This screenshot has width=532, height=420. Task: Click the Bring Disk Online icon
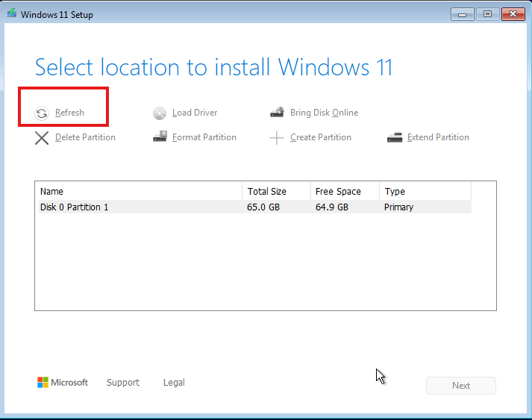click(277, 113)
